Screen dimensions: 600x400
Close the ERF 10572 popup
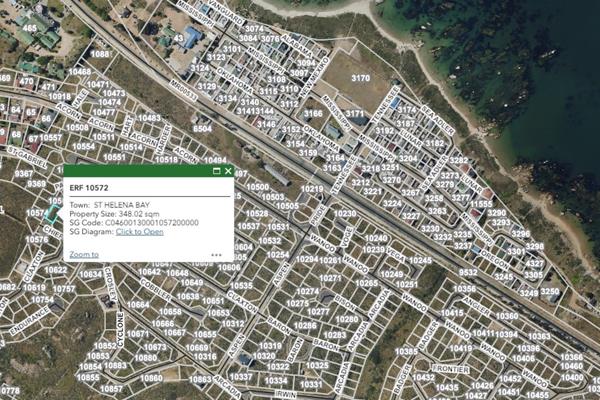pyautogui.click(x=228, y=171)
